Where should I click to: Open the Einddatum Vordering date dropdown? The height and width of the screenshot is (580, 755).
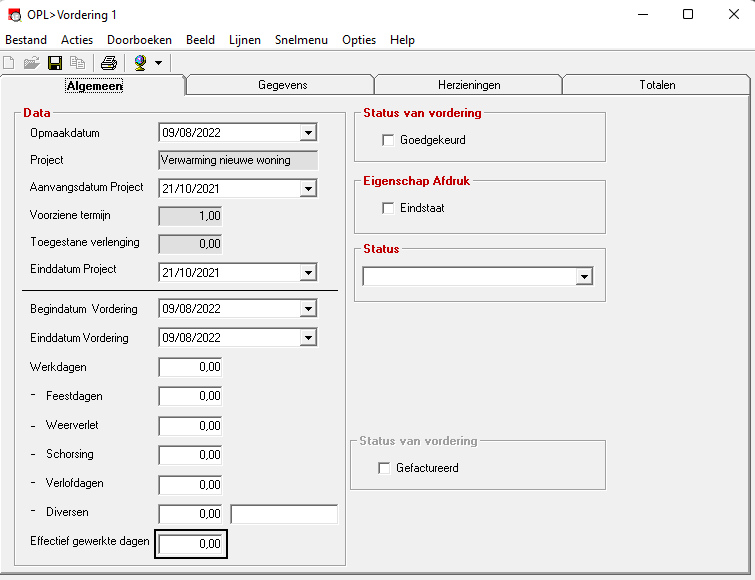(308, 337)
